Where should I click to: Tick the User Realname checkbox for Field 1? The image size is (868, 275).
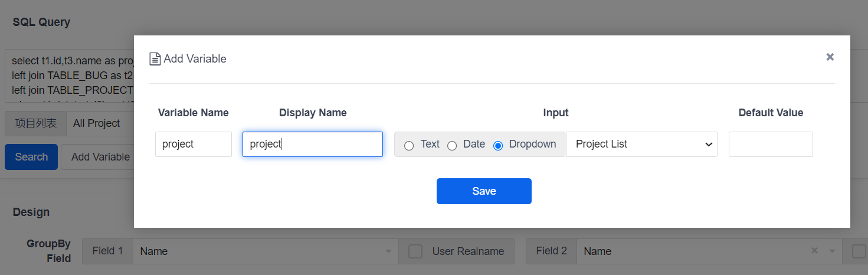(415, 251)
